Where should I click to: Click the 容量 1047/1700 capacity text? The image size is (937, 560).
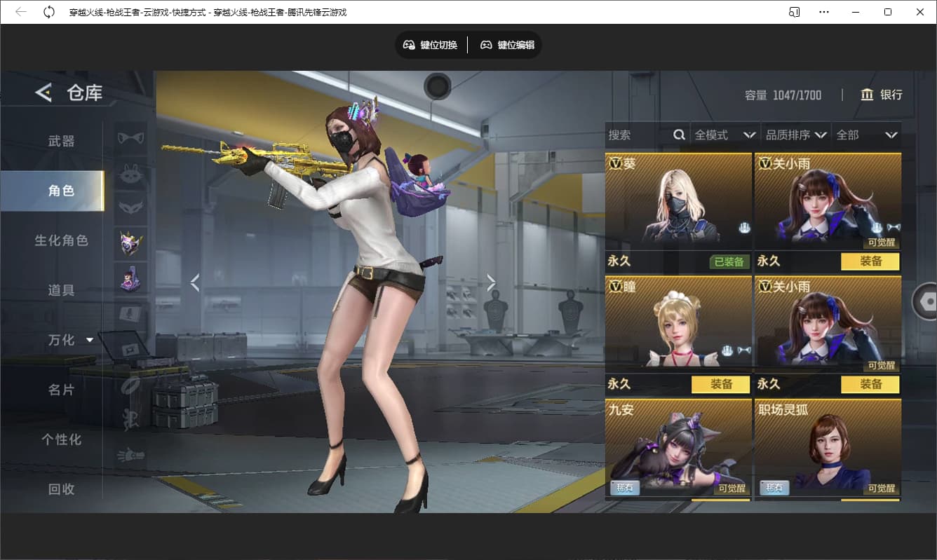(783, 95)
